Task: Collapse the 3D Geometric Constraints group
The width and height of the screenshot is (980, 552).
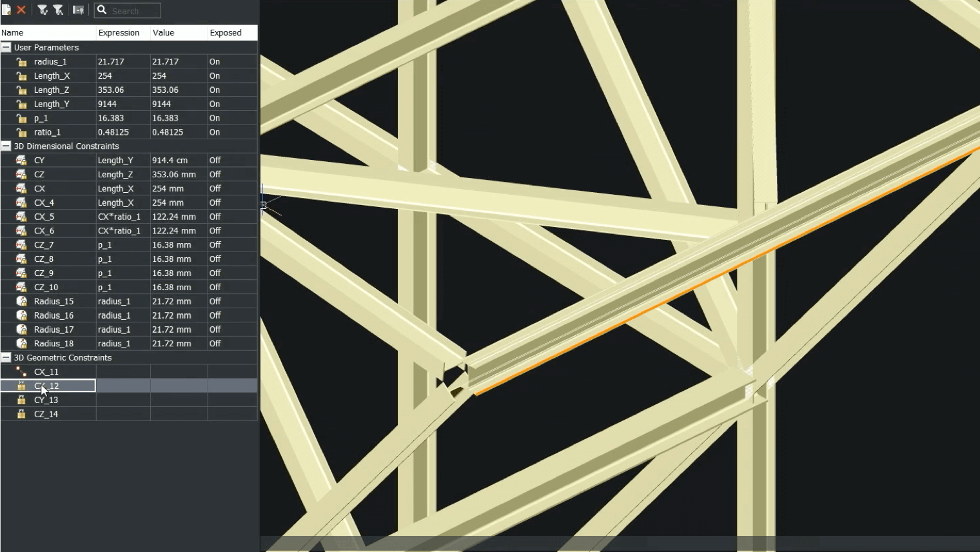Action: 6,358
